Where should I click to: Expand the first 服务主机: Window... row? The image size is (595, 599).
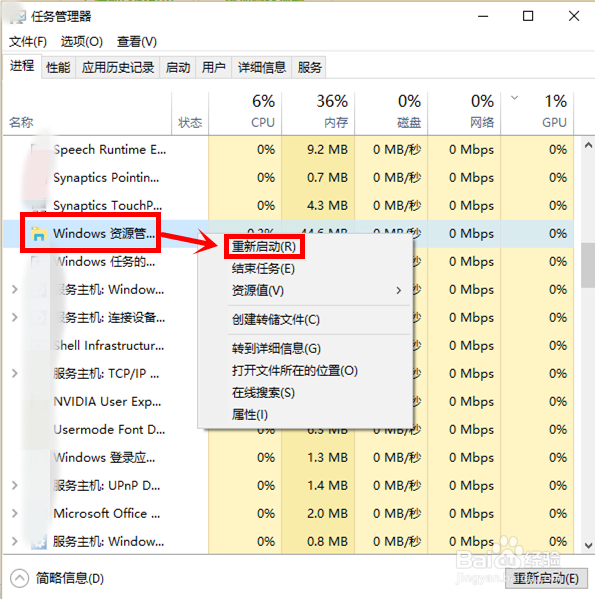(x=15, y=290)
